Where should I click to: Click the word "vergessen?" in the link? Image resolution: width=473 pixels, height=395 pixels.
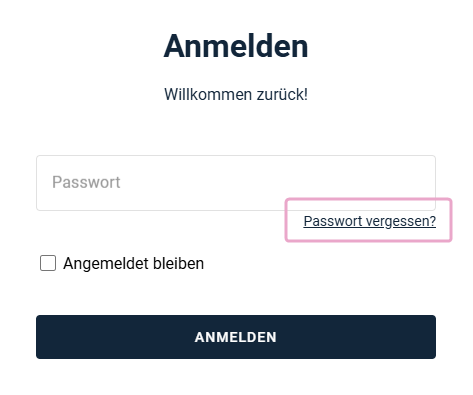click(401, 222)
